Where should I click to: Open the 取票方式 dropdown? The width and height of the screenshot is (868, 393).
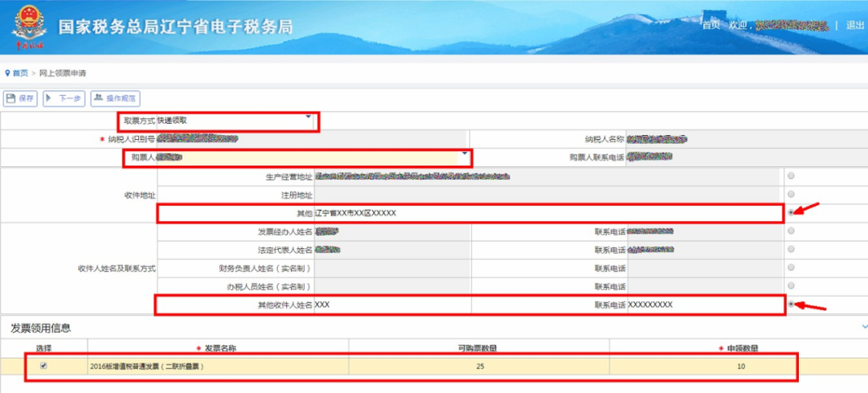[x=308, y=117]
